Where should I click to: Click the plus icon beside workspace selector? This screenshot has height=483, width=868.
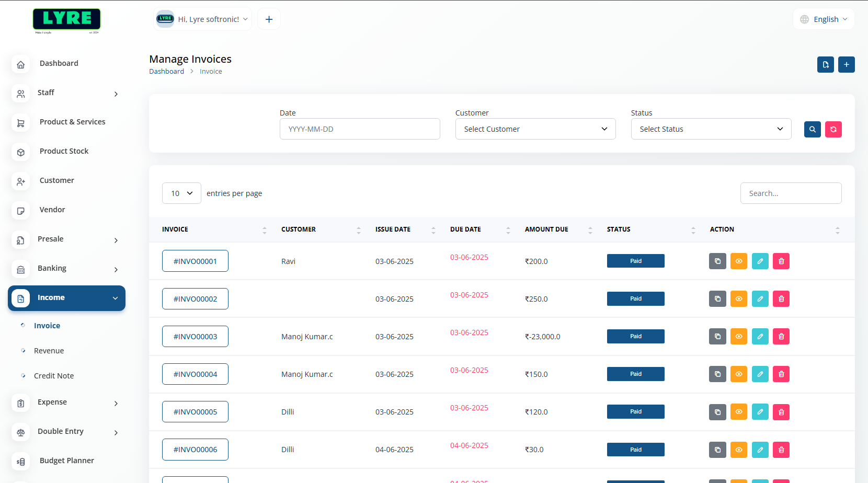(269, 19)
